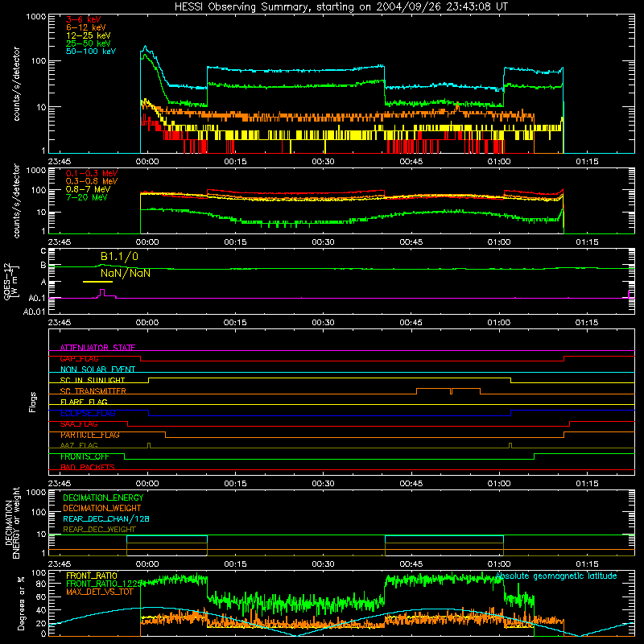Screen dimensions: 644x644
Task: Click the DECIMATION_ENERGY legend label
Action: [x=103, y=497]
